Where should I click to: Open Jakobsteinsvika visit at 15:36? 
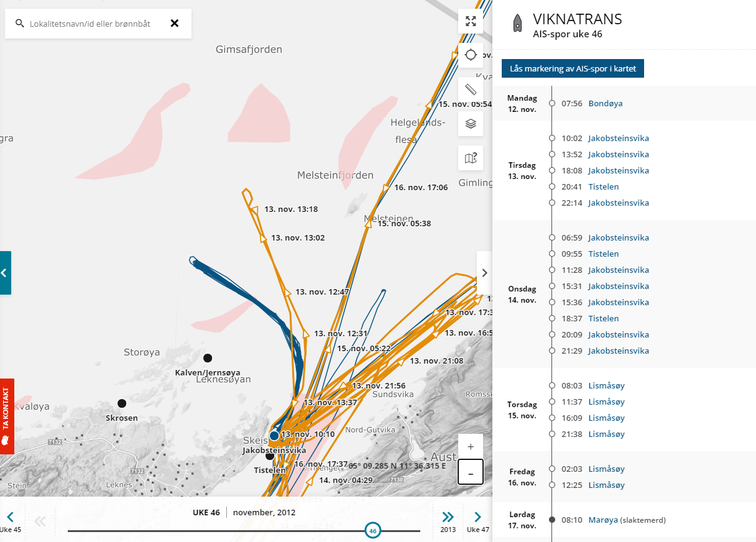(619, 302)
